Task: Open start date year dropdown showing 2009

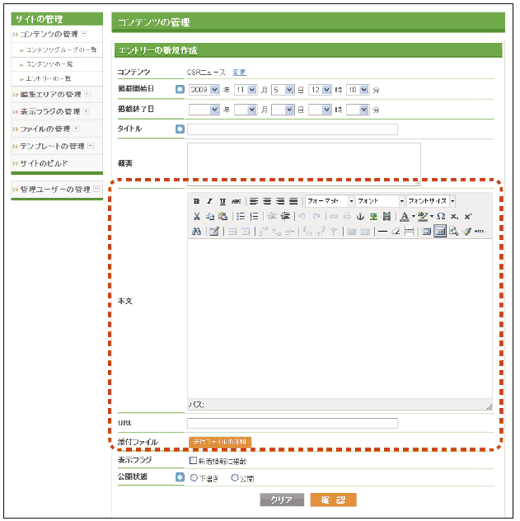Action: [204, 90]
